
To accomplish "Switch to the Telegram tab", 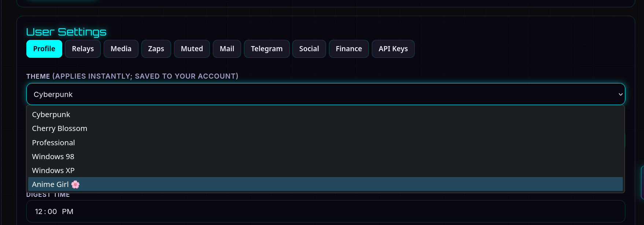I will tap(267, 49).
